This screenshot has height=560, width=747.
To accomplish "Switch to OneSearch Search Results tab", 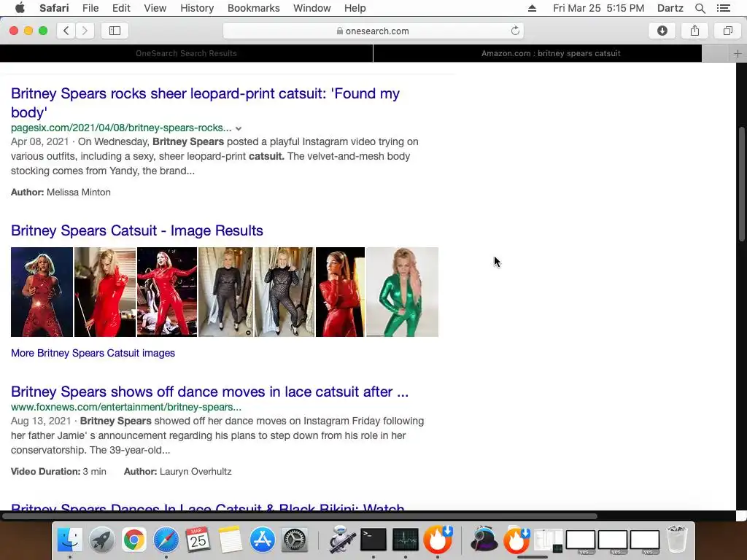I will coord(186,53).
